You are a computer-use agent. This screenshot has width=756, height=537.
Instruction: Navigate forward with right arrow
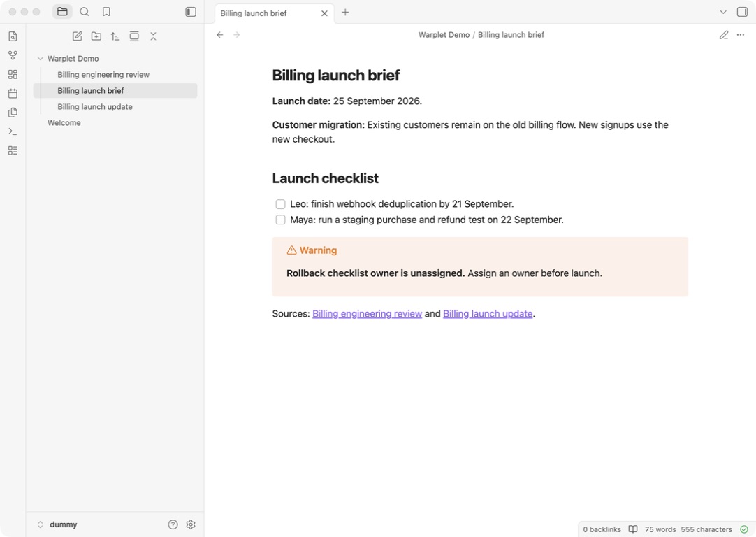237,35
